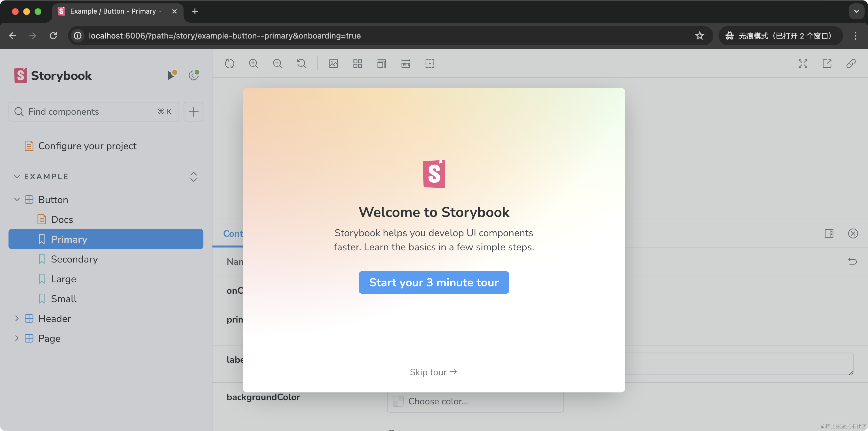
Task: Click the site info icon in address bar
Action: [78, 36]
